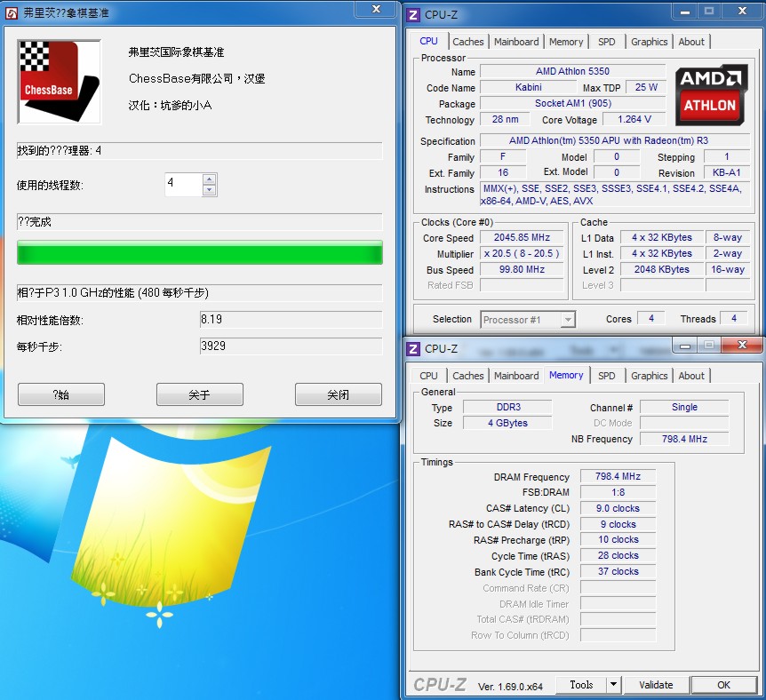Click the 3929 kilonodes per second value
The image size is (766, 700).
[291, 346]
